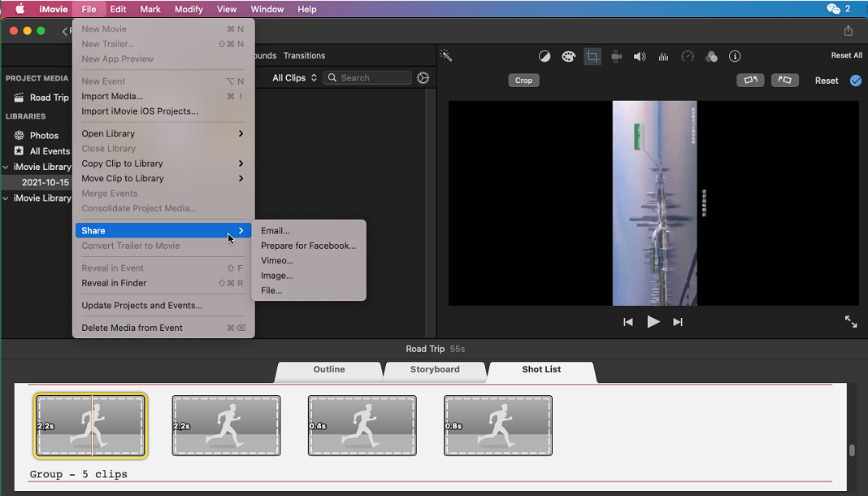Click the rotated video preview in viewer

pos(654,203)
